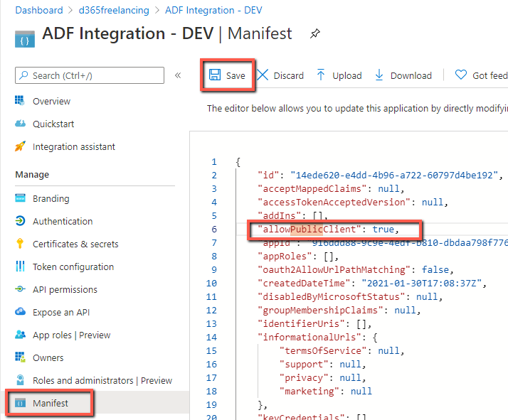Pin the ADF Integration Manifest blade
This screenshot has width=508, height=420.
315,33
